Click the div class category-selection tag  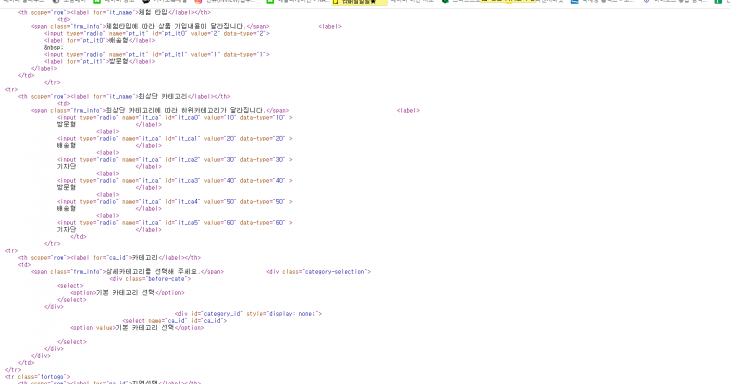coord(318,272)
